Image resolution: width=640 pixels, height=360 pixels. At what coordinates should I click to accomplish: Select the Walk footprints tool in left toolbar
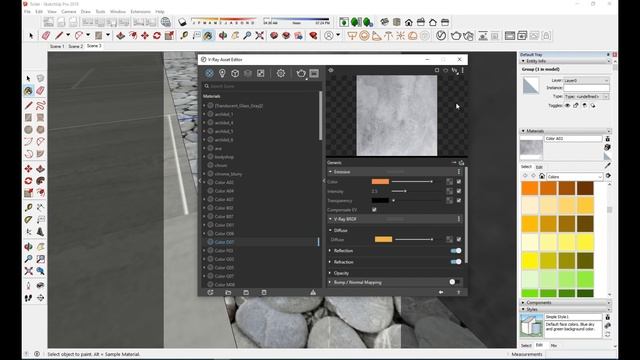click(28, 298)
